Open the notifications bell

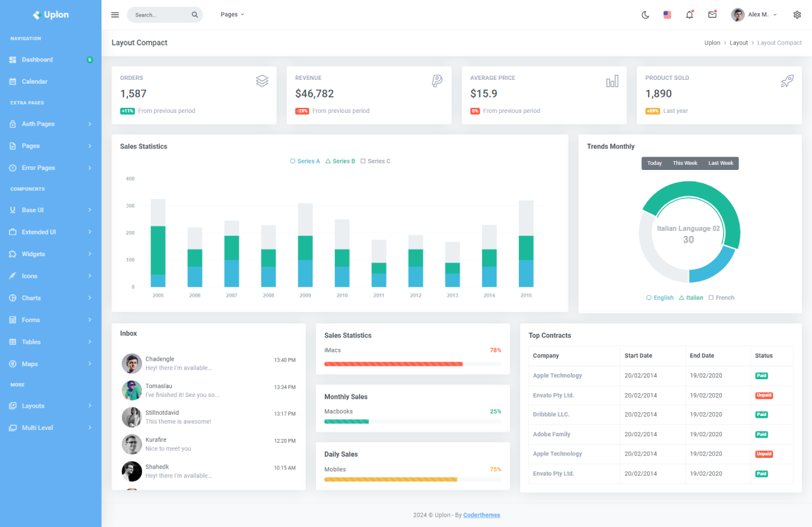[x=690, y=15]
